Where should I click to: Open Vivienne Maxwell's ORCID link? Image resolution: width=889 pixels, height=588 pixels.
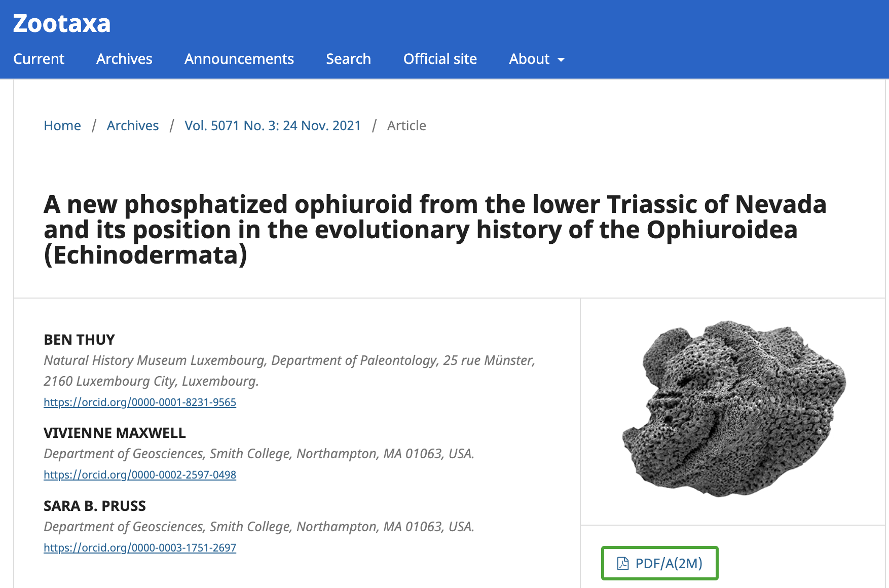point(140,474)
